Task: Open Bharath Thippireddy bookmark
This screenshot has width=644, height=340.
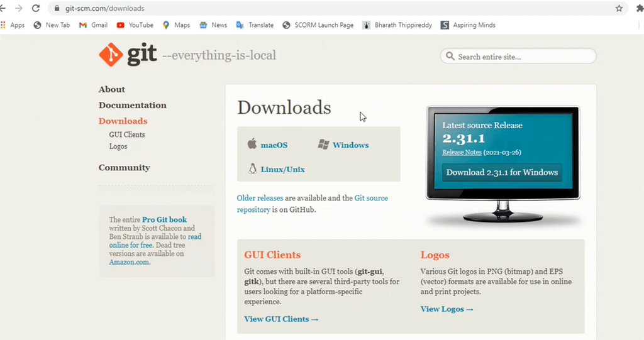Action: 397,25
